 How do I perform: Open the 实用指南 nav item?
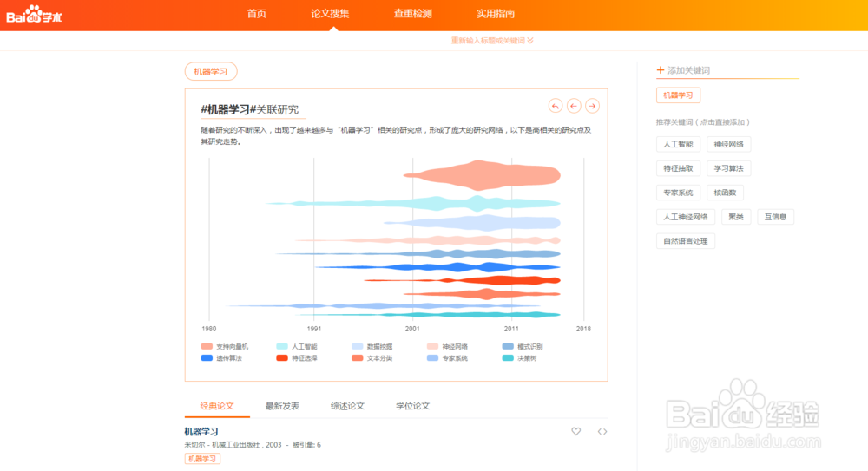pyautogui.click(x=496, y=14)
